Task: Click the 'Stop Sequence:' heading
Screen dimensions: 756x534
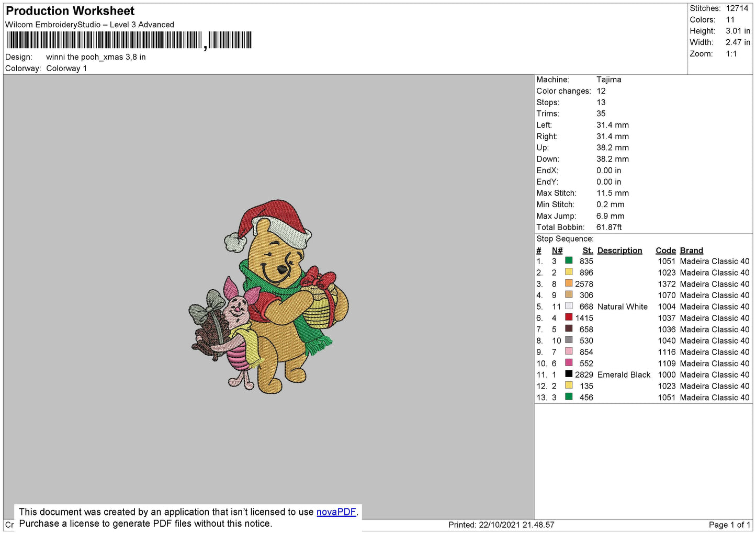Action: [x=565, y=238]
